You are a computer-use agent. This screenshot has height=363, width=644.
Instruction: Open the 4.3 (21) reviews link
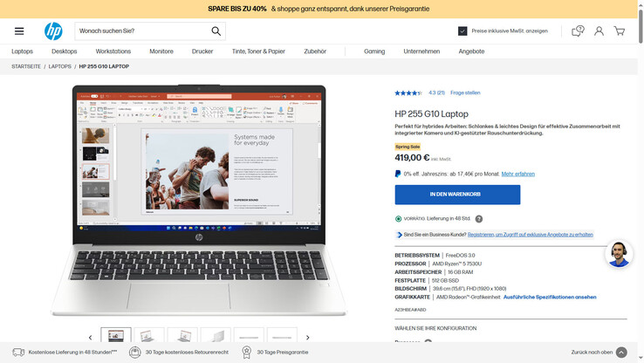click(x=436, y=92)
